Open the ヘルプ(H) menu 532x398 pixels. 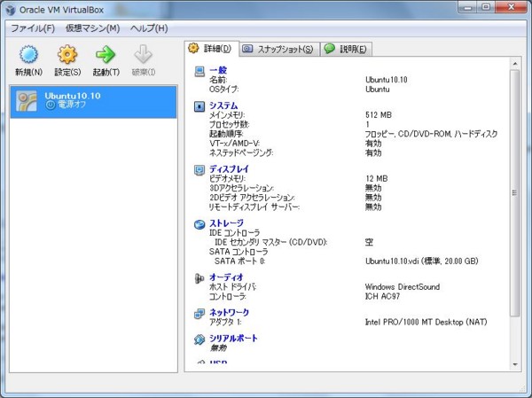(149, 28)
